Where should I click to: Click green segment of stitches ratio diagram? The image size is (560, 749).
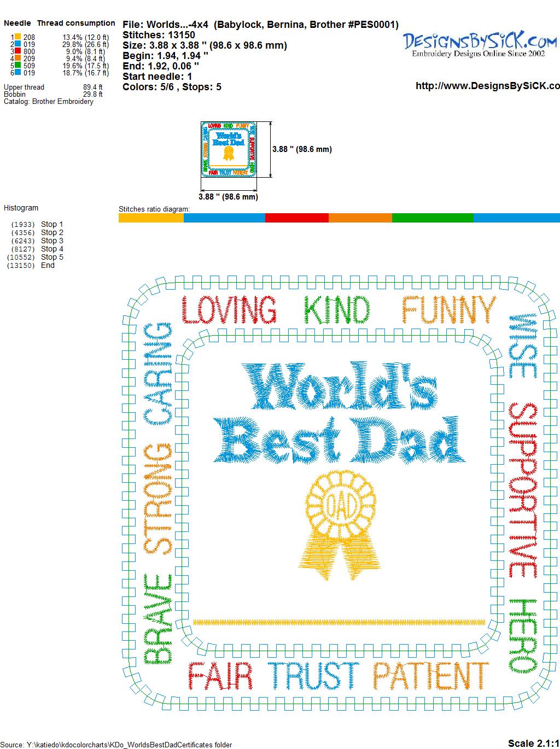432,218
